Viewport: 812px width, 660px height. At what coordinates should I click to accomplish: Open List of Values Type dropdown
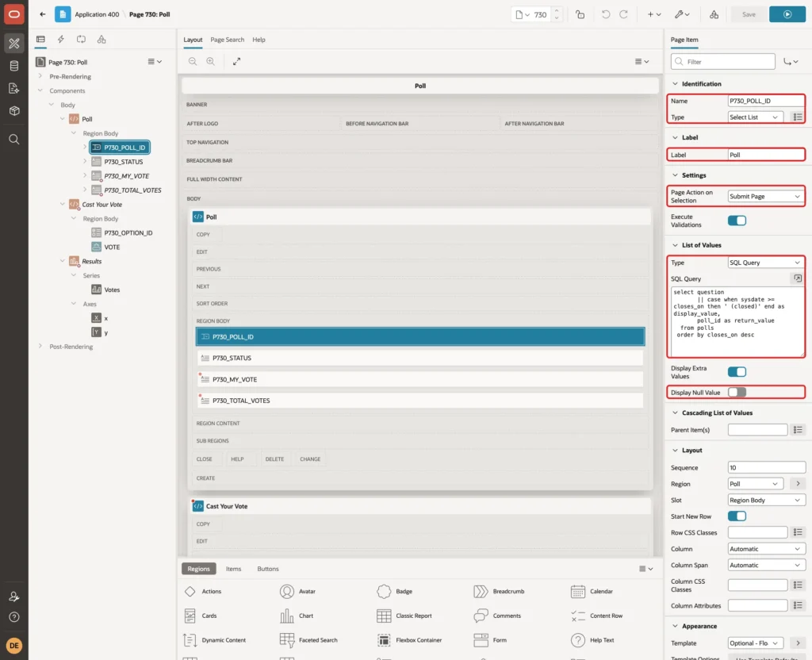coord(766,263)
